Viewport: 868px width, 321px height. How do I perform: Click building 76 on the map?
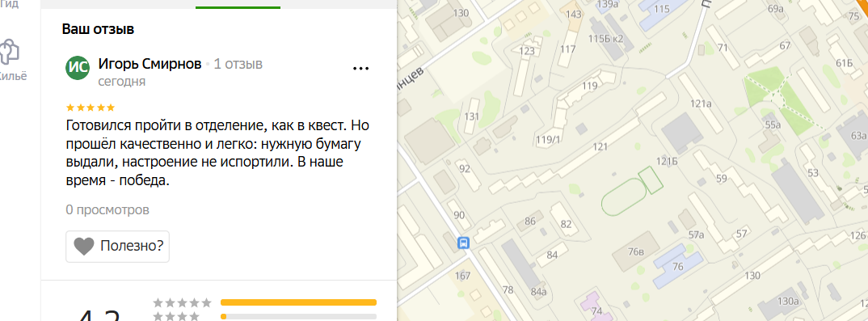click(x=677, y=267)
